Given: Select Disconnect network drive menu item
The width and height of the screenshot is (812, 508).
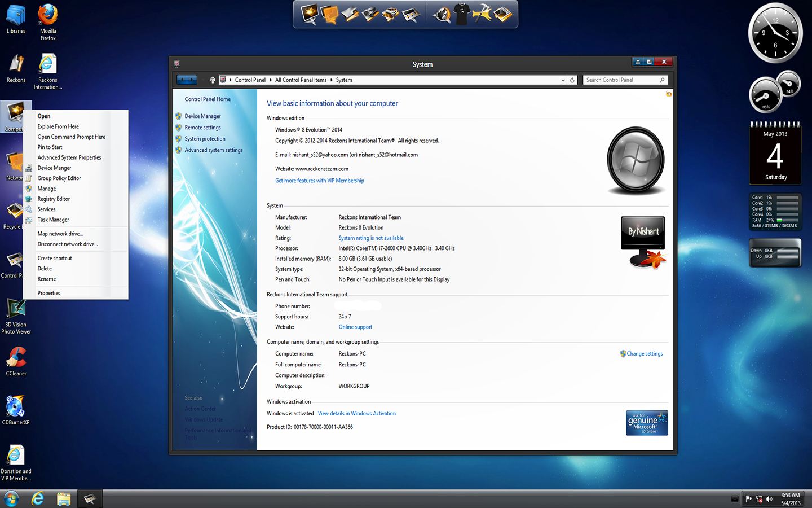Looking at the screenshot, I should [x=76, y=244].
